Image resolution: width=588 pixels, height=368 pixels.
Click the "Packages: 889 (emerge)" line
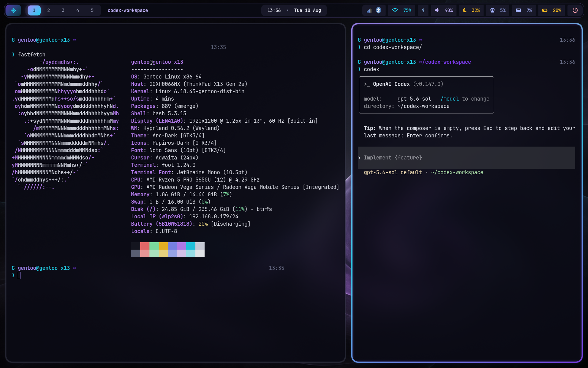tap(165, 106)
